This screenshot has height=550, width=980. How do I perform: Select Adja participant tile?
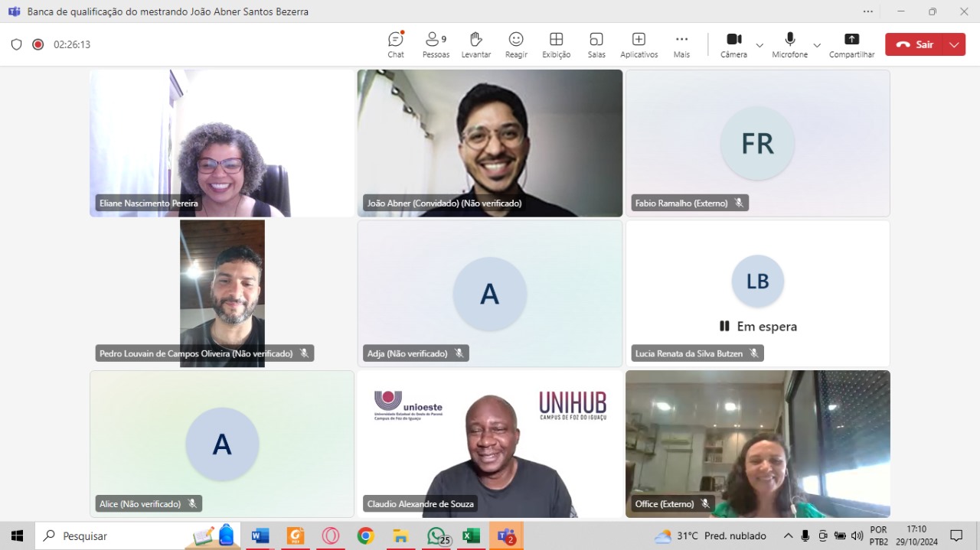(x=490, y=294)
